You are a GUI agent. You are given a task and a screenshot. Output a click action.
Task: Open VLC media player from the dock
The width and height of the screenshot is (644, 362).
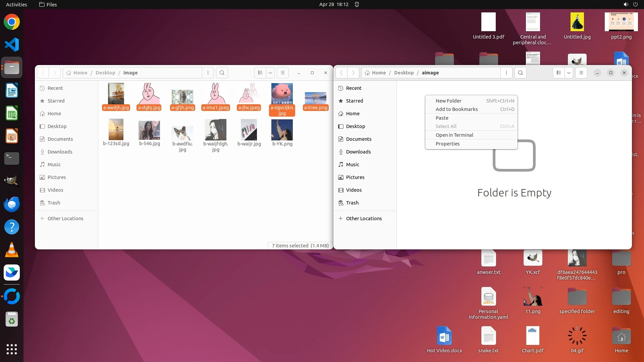[12, 250]
